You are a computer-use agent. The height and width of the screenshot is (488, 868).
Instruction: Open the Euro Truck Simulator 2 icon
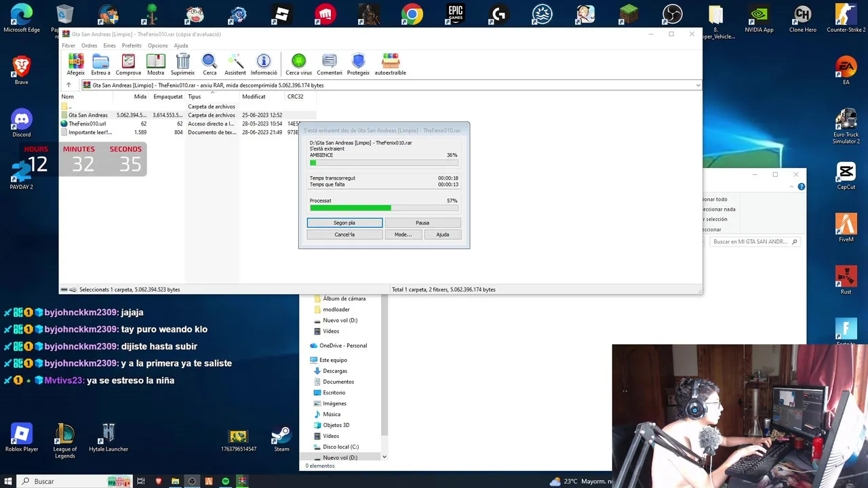point(846,126)
